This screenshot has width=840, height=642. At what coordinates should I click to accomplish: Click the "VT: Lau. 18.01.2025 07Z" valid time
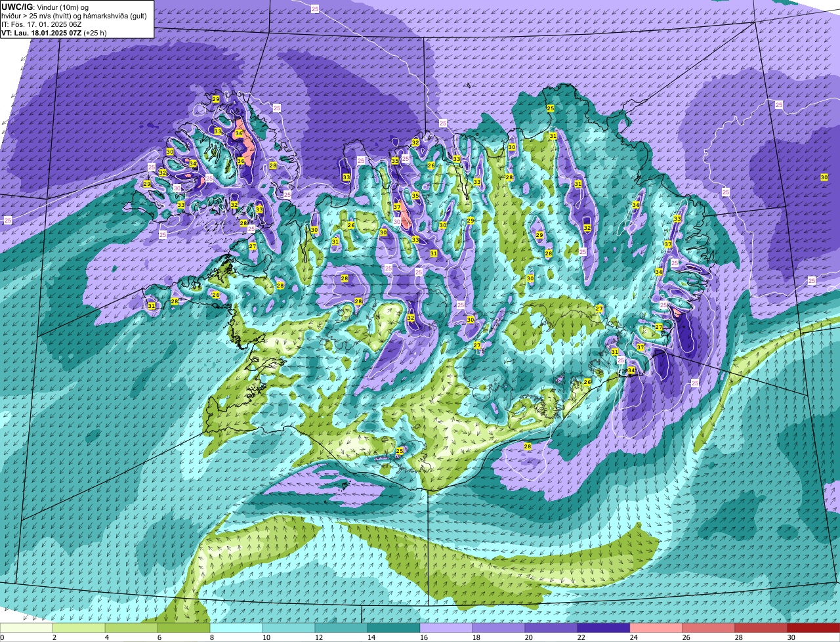click(x=41, y=33)
